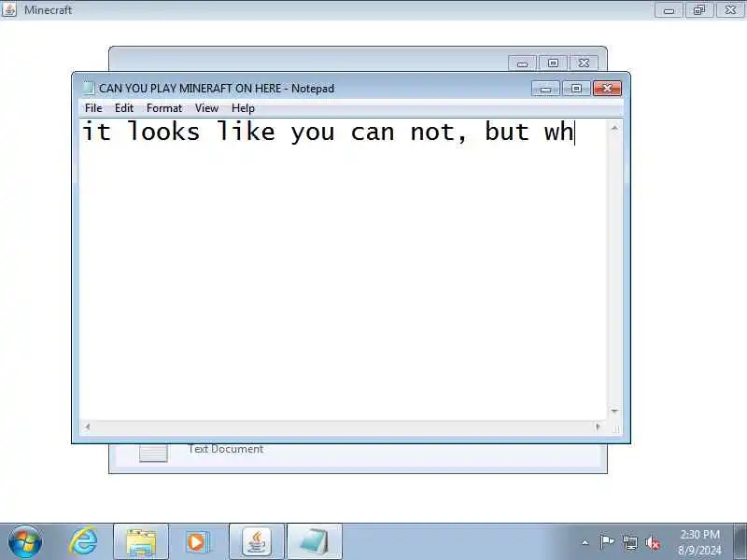Screen dimensions: 747x560
Task: Close the background dialog behind Notepad
Action: click(x=584, y=63)
